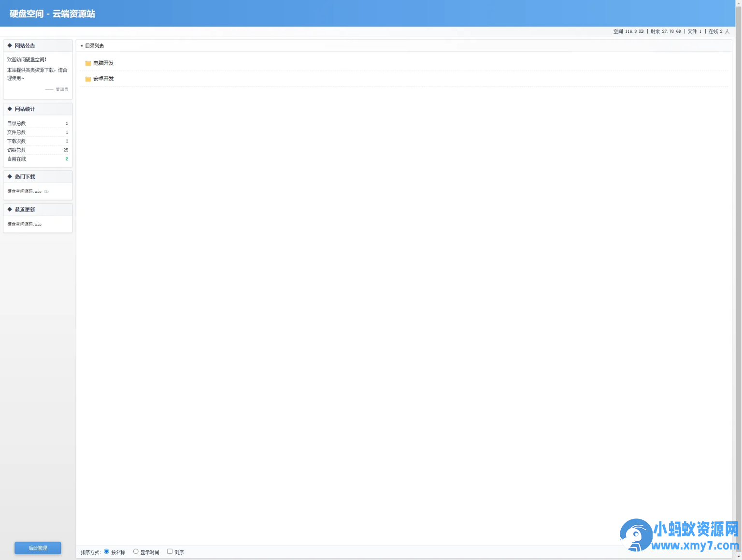Click the folder icon beside 电脑开发

coord(88,63)
